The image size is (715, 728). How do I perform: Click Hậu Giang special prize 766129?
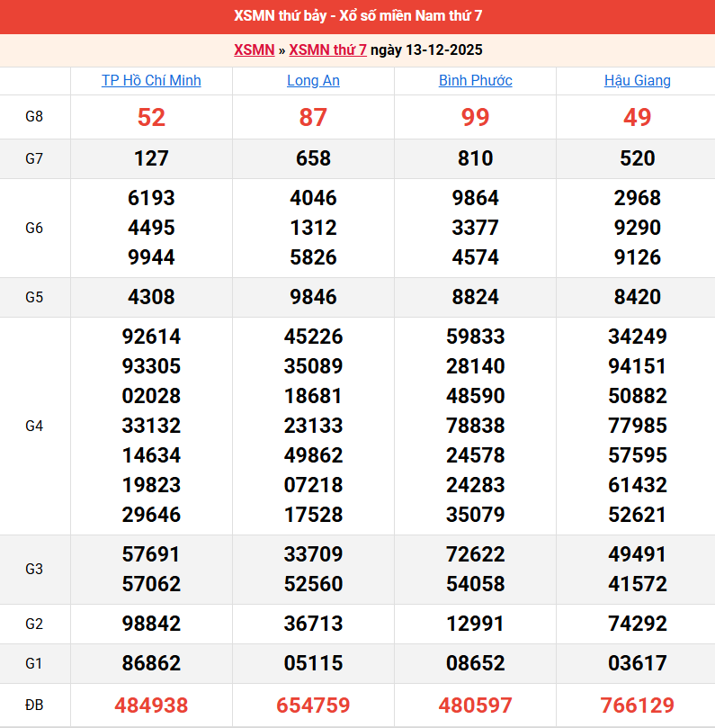click(637, 706)
